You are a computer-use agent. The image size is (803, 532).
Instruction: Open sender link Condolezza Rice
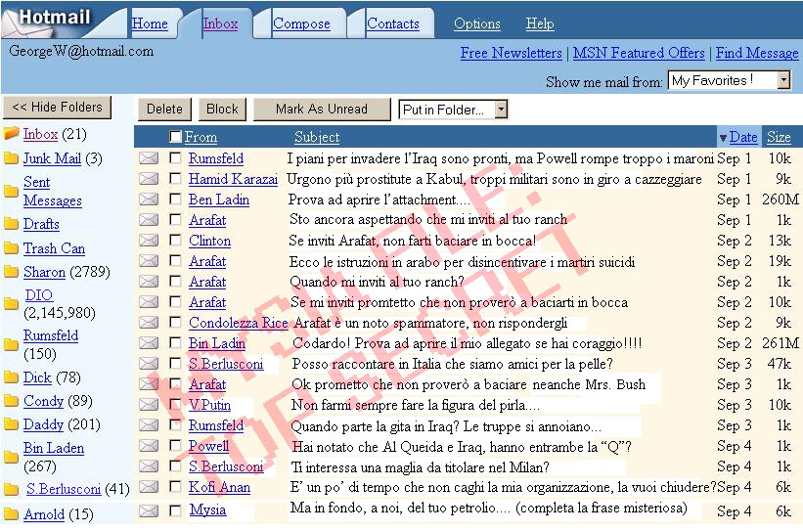(x=238, y=323)
